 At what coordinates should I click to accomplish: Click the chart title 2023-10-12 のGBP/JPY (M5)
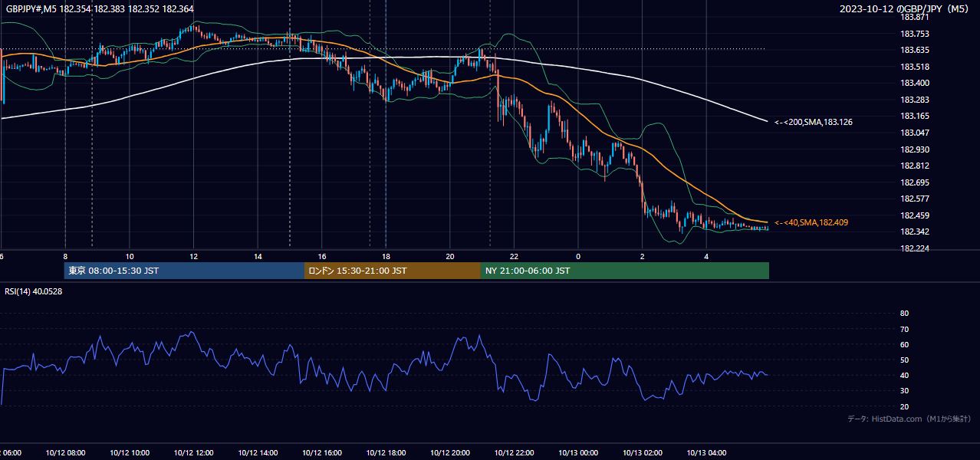pos(904,8)
